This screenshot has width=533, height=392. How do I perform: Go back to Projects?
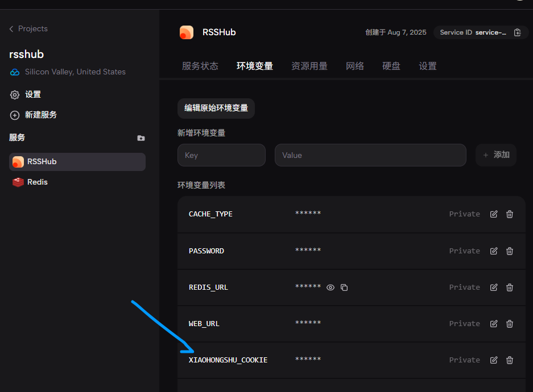pos(28,29)
